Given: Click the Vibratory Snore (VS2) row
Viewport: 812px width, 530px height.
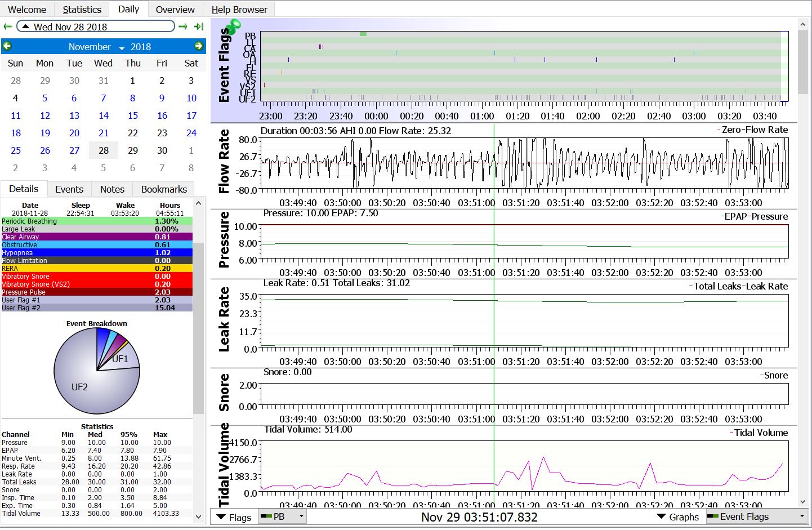Looking at the screenshot, I should 97,284.
